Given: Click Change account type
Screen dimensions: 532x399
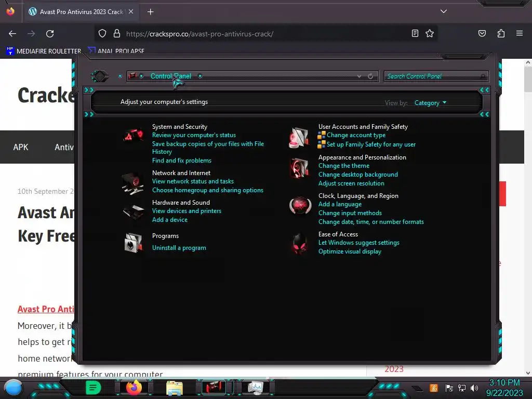Looking at the screenshot, I should tap(356, 135).
